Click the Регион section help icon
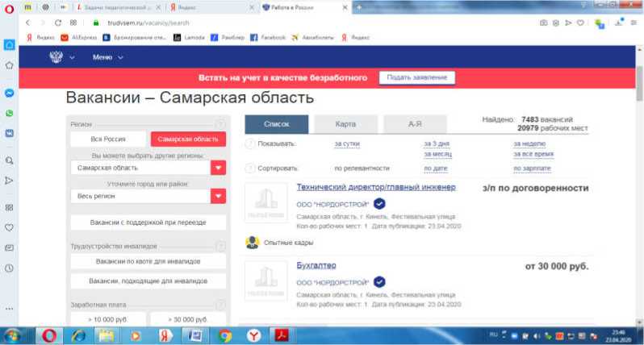Image resolution: width=644 pixels, height=345 pixels. (220, 124)
